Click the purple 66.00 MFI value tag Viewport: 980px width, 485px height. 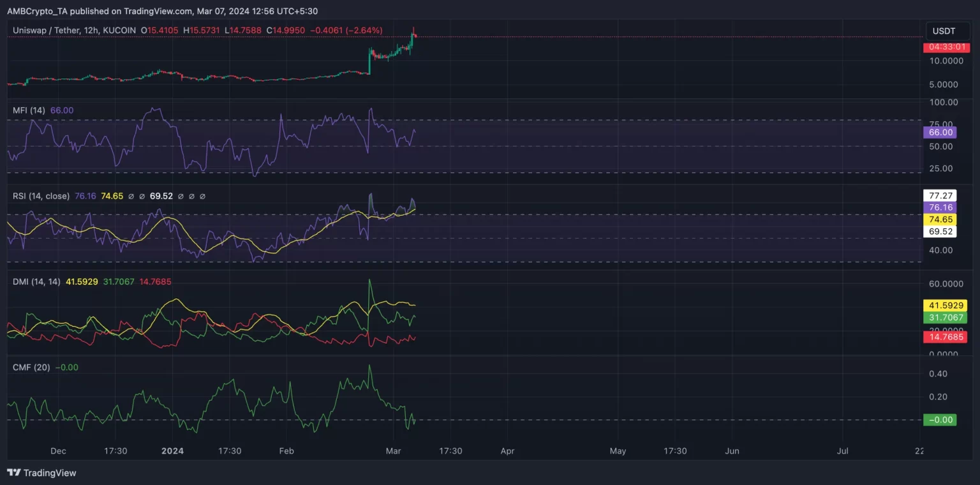pos(939,132)
